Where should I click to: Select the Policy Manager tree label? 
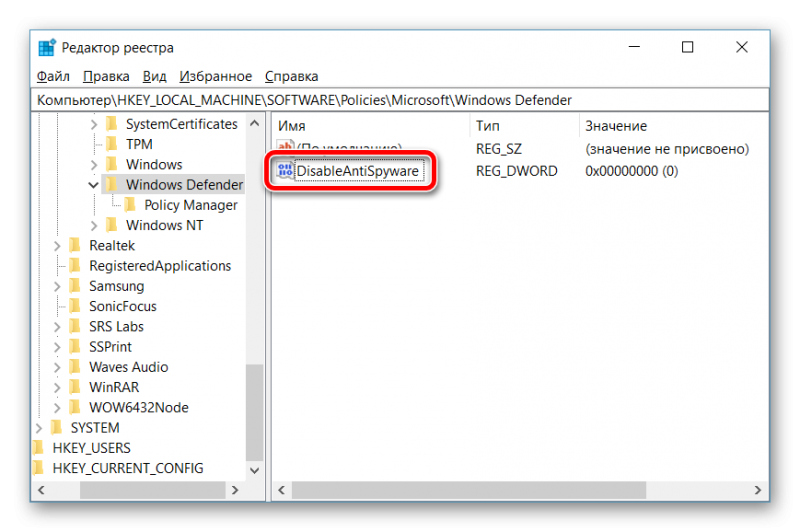tap(191, 205)
